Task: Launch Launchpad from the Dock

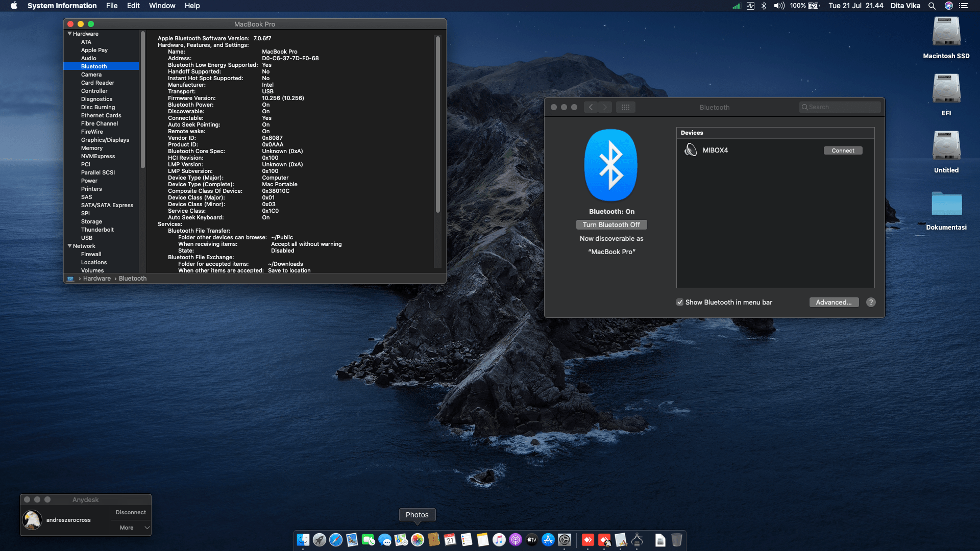Action: pos(320,540)
